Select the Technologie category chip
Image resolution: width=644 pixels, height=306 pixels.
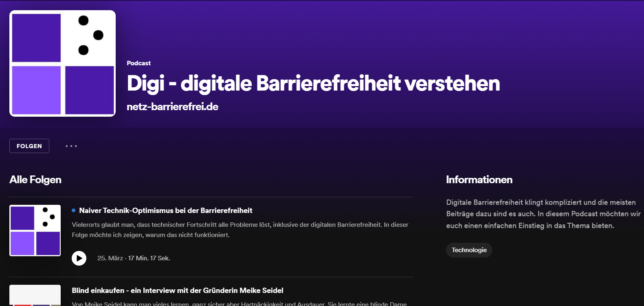point(469,250)
